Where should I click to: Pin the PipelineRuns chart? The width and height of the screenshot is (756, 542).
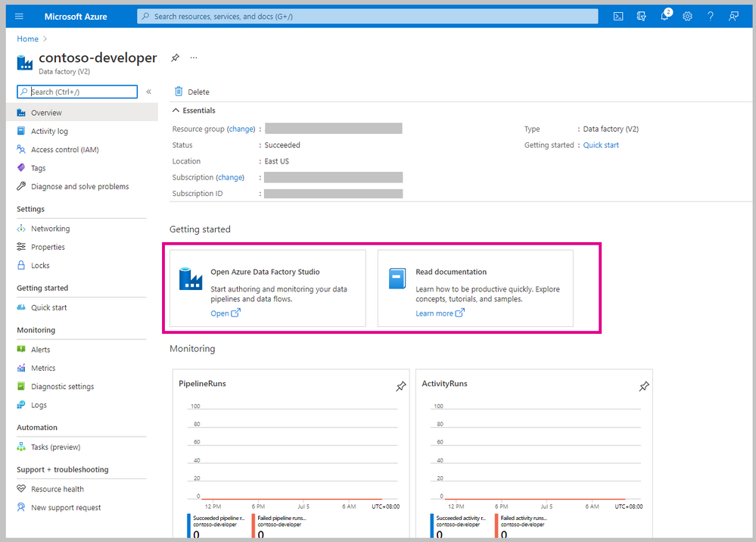[x=401, y=386]
